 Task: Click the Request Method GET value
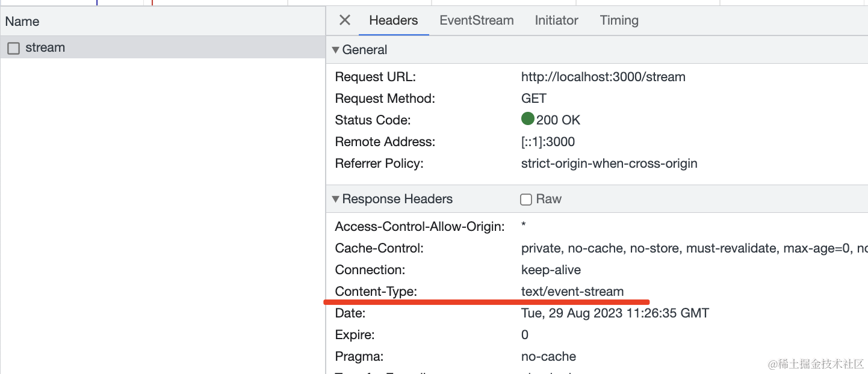pos(534,99)
